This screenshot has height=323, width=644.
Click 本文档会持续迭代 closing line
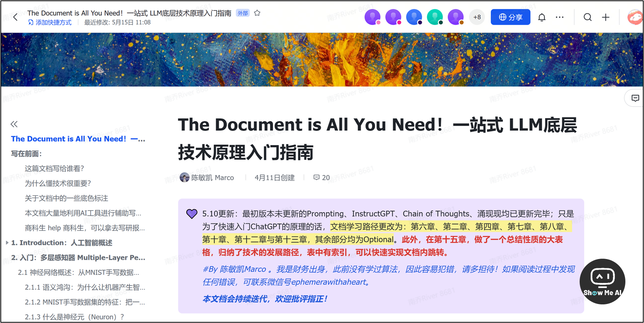(265, 299)
